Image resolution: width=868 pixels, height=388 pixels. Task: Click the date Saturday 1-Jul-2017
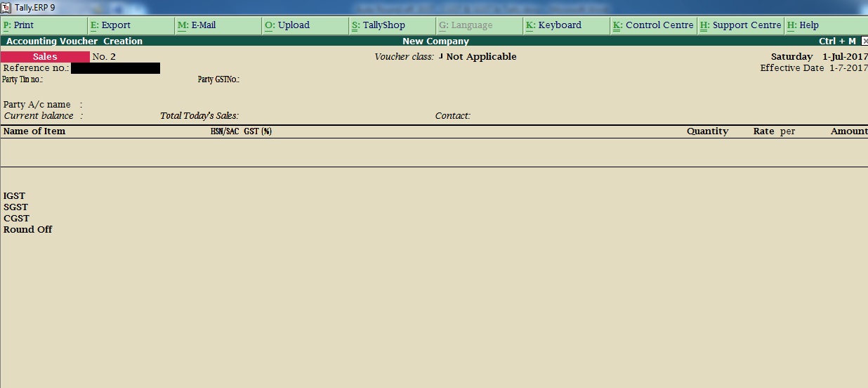[x=819, y=57]
